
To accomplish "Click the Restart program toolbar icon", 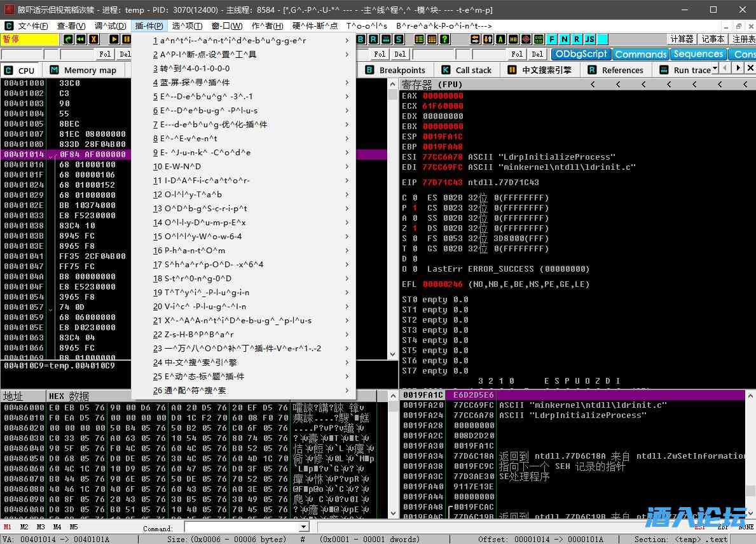I will (81, 39).
